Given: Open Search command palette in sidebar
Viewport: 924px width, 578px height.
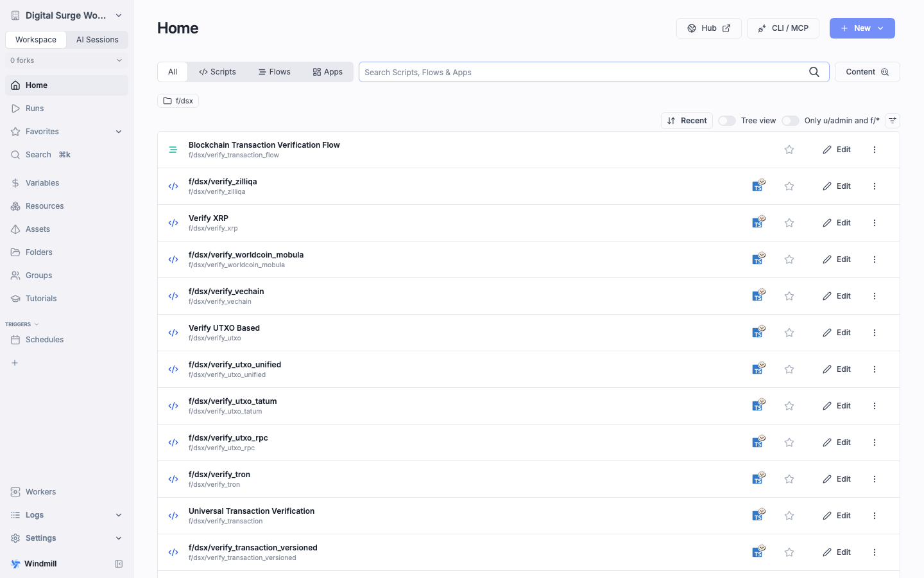Looking at the screenshot, I should click(67, 155).
